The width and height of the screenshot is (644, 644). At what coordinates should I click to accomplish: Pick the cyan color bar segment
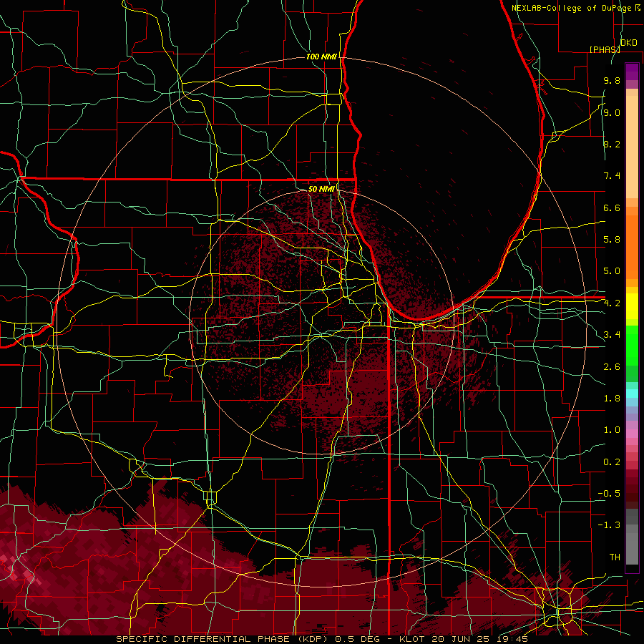coord(632,394)
